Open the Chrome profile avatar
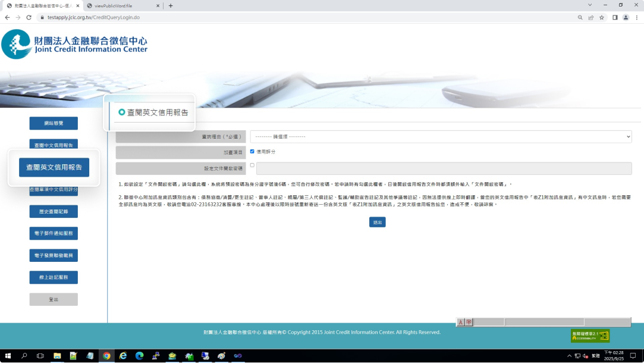Image resolution: width=644 pixels, height=363 pixels. 626,18
